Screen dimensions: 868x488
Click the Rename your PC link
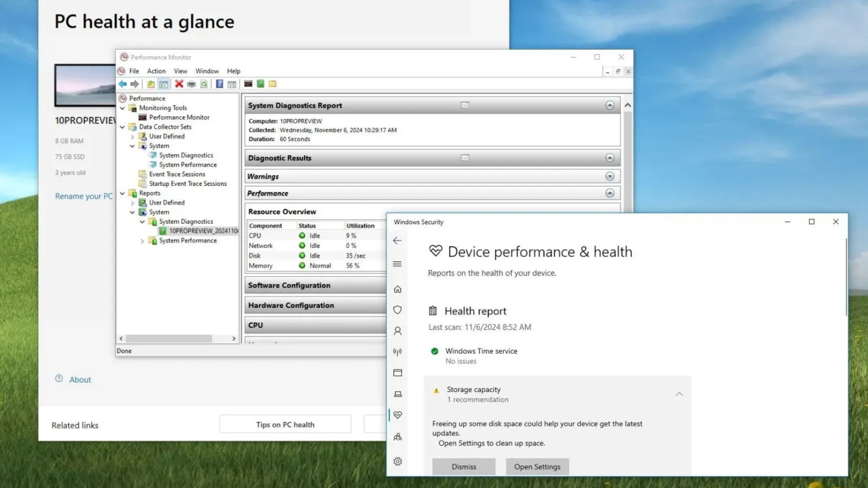(84, 196)
